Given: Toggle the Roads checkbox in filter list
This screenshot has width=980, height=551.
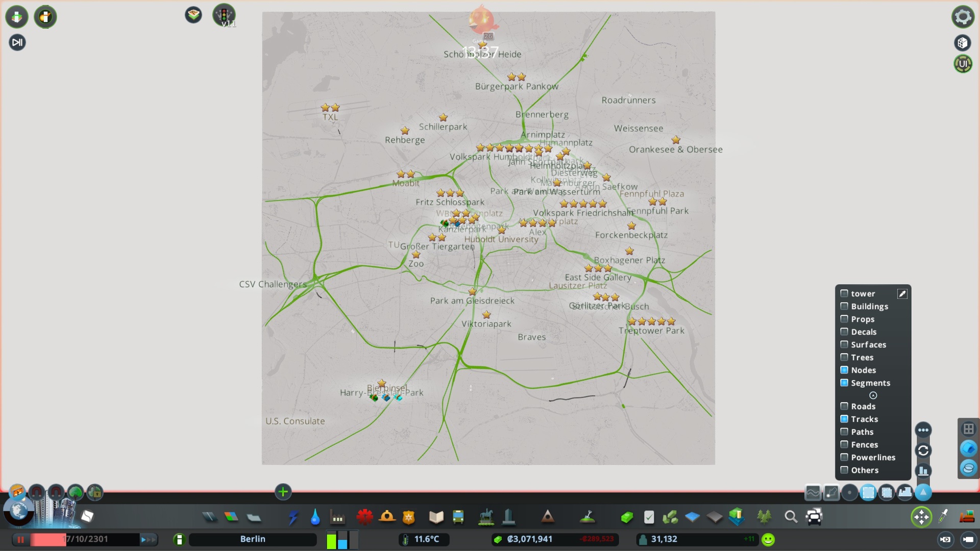Looking at the screenshot, I should [844, 406].
